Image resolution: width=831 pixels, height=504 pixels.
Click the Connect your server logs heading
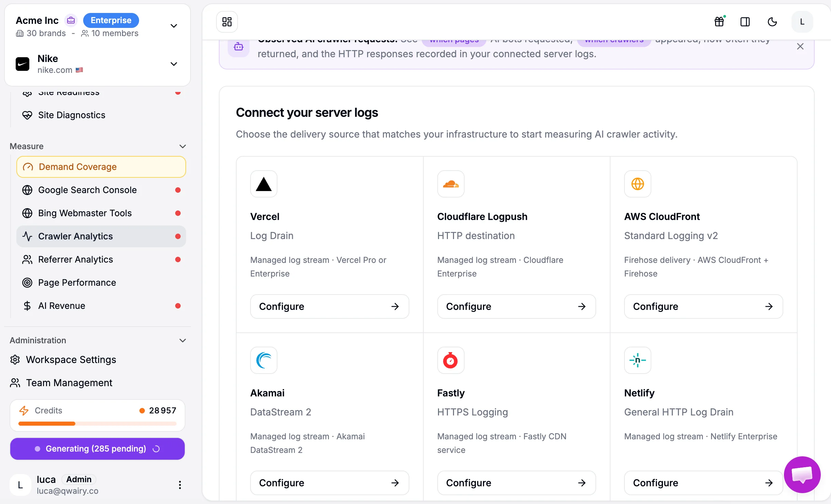coord(307,112)
